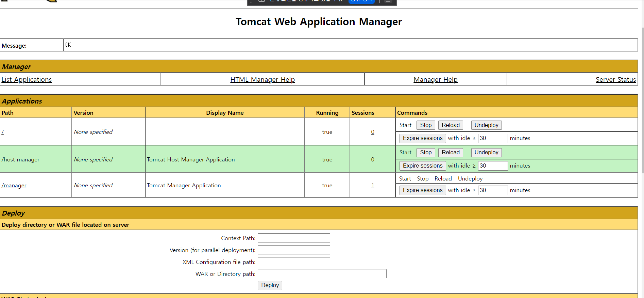Focus idle minutes field for /manager
644x298 pixels.
coord(493,190)
